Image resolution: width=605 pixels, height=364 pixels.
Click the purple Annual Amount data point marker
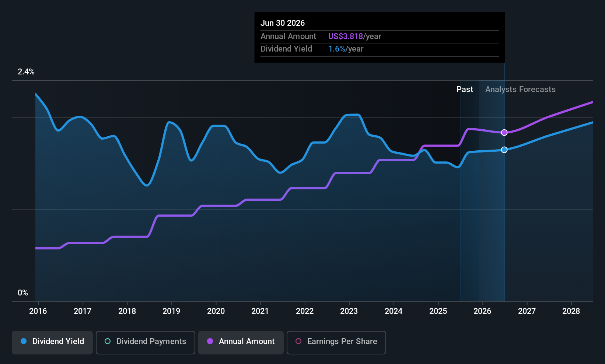pyautogui.click(x=504, y=133)
